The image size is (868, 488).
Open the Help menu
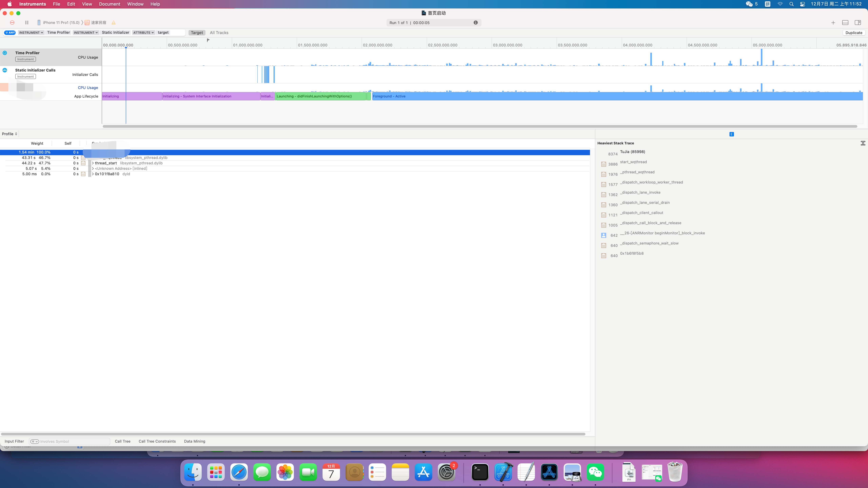155,4
